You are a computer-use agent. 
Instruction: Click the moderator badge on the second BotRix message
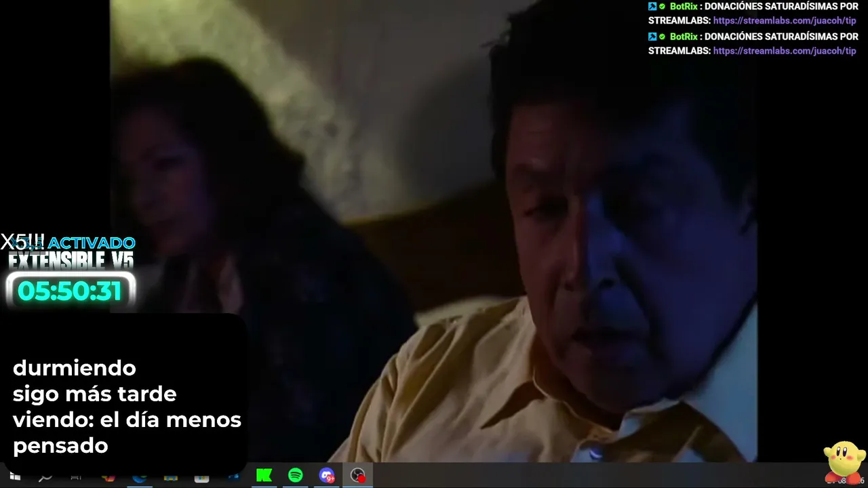(652, 37)
